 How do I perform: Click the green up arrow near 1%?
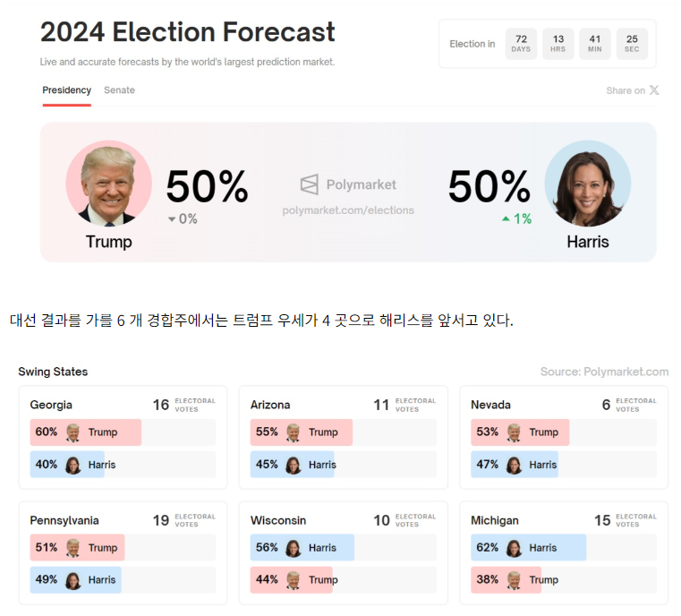coord(506,219)
